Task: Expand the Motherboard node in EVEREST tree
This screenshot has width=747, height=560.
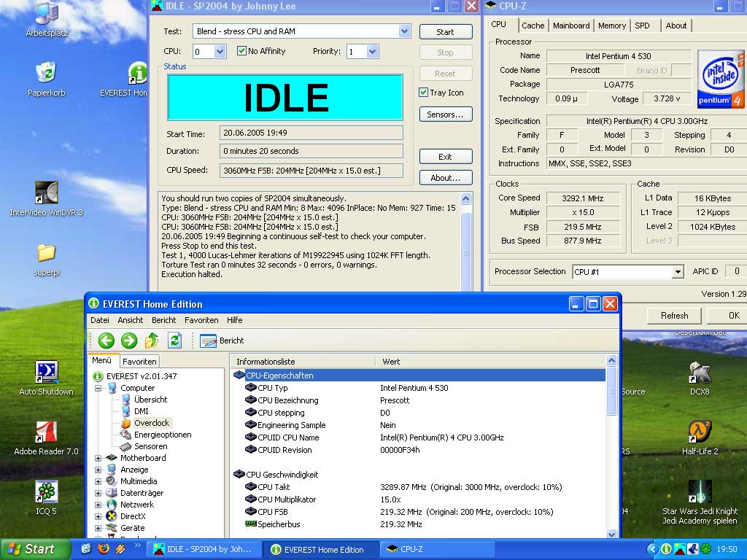Action: (x=98, y=458)
